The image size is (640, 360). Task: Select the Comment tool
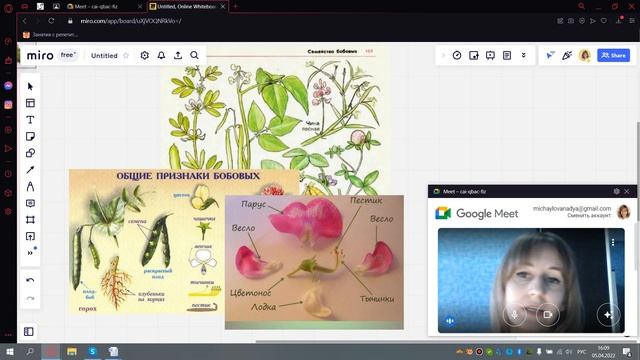30,203
